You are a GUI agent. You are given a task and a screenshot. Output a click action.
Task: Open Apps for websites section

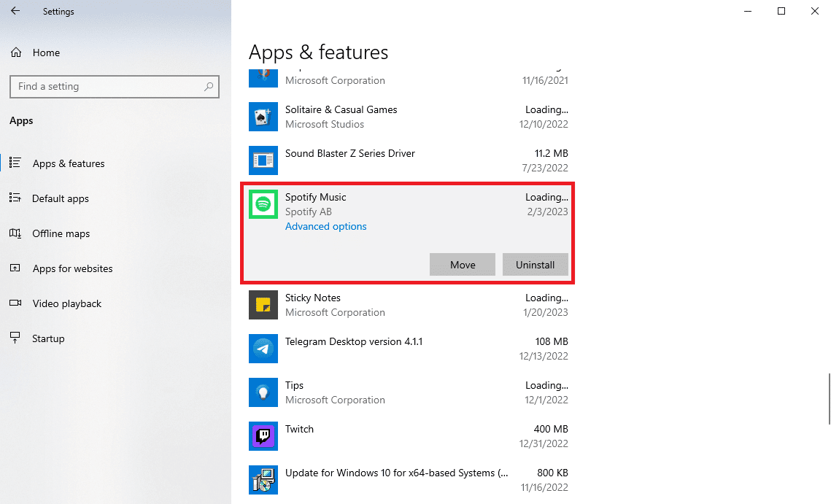click(x=73, y=268)
